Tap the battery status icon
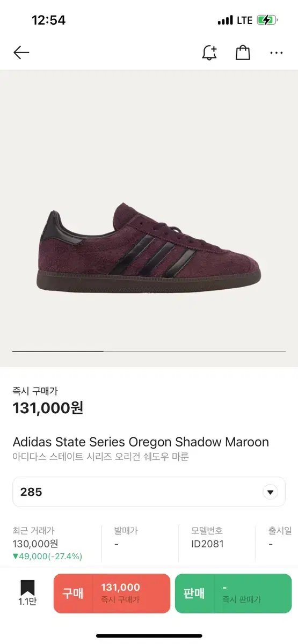The height and width of the screenshot is (644, 298). coord(267,20)
